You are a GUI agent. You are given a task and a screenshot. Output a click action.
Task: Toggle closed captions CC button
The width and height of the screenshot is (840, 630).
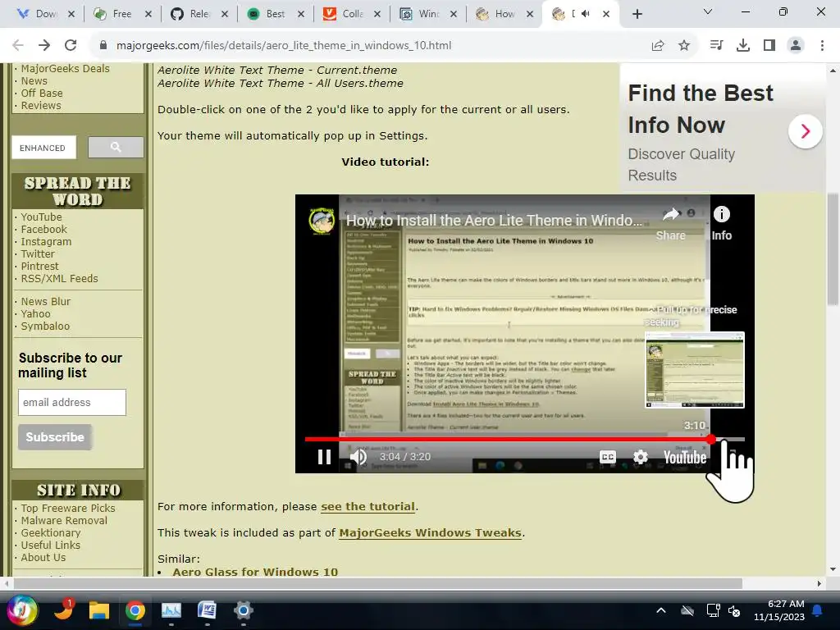(608, 457)
